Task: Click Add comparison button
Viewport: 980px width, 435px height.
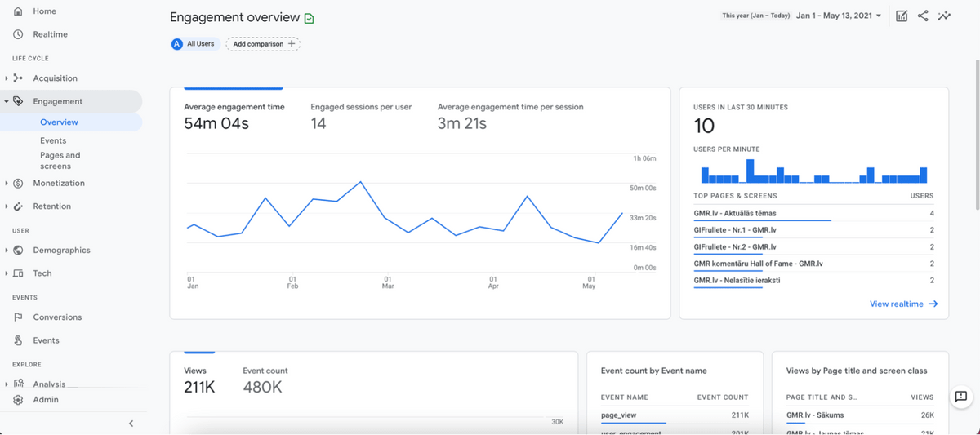Action: [263, 44]
